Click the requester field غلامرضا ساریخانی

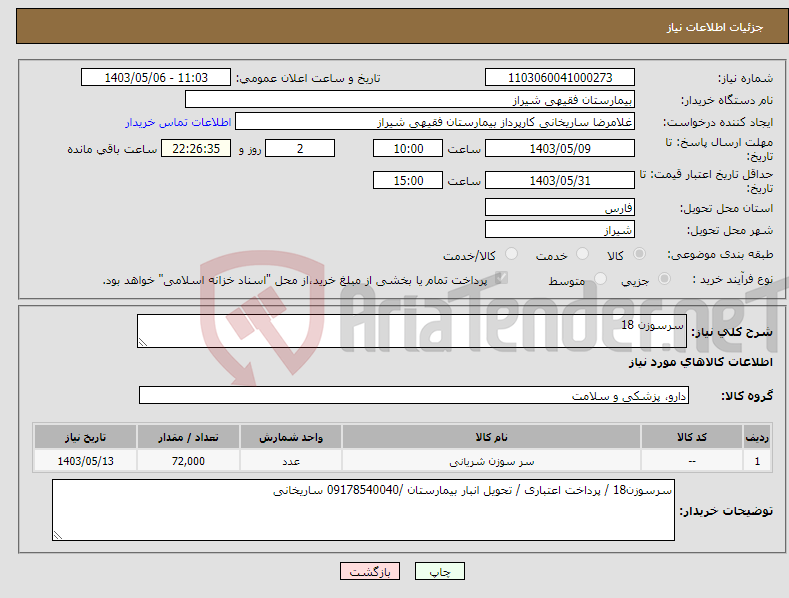[x=435, y=122]
